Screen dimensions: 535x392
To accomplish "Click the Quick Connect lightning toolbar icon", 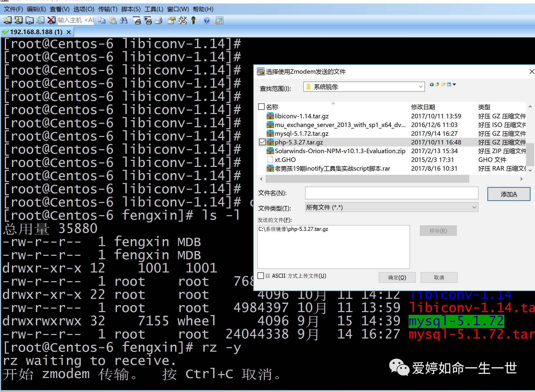I will pos(19,20).
